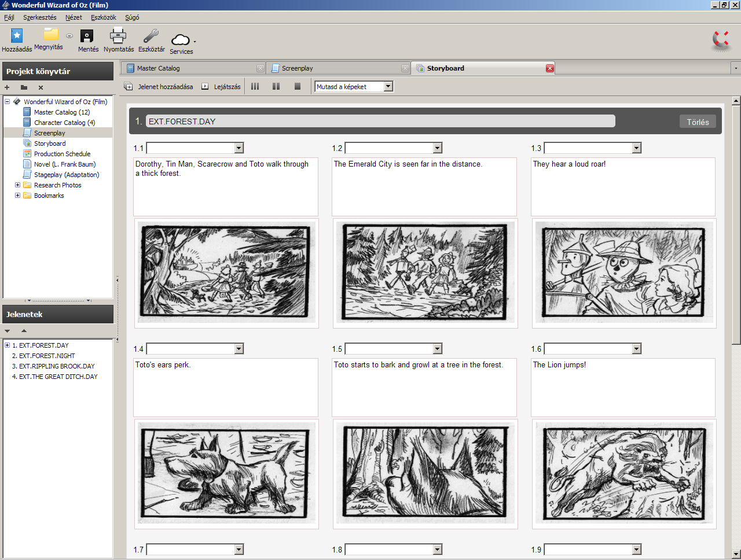Screen dimensions: 741x560
Task: Close the Storyboard tab with red X
Action: coord(550,68)
